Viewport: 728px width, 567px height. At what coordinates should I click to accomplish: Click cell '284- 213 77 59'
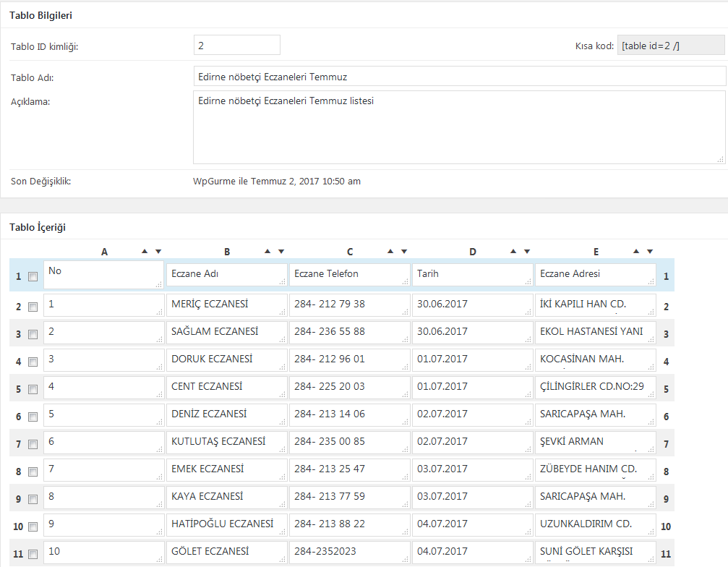pos(350,497)
